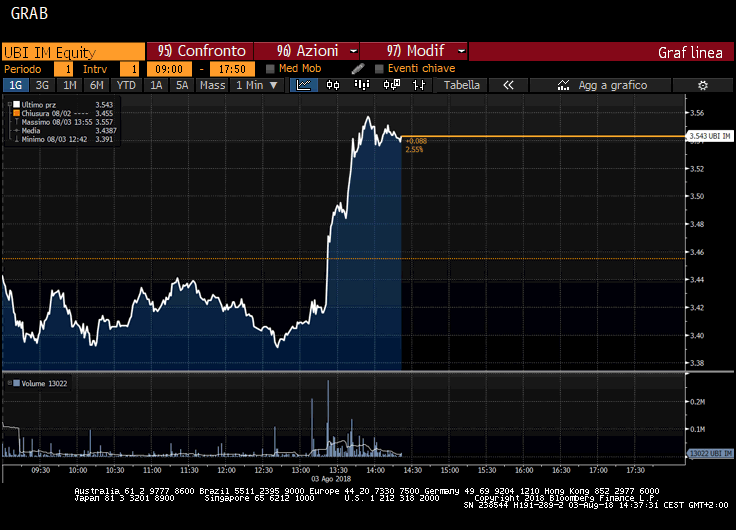Click the white Ultimo prz color swatch

tap(16, 105)
